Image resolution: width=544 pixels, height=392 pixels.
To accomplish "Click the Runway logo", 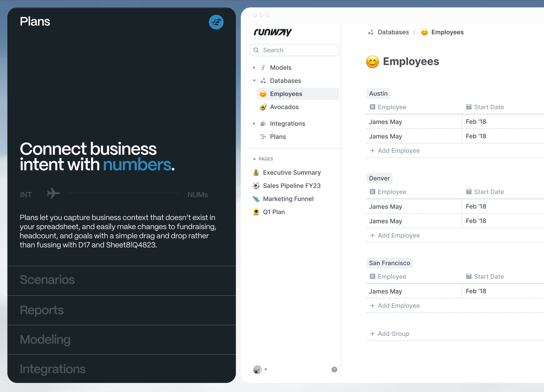I will pyautogui.click(x=273, y=32).
